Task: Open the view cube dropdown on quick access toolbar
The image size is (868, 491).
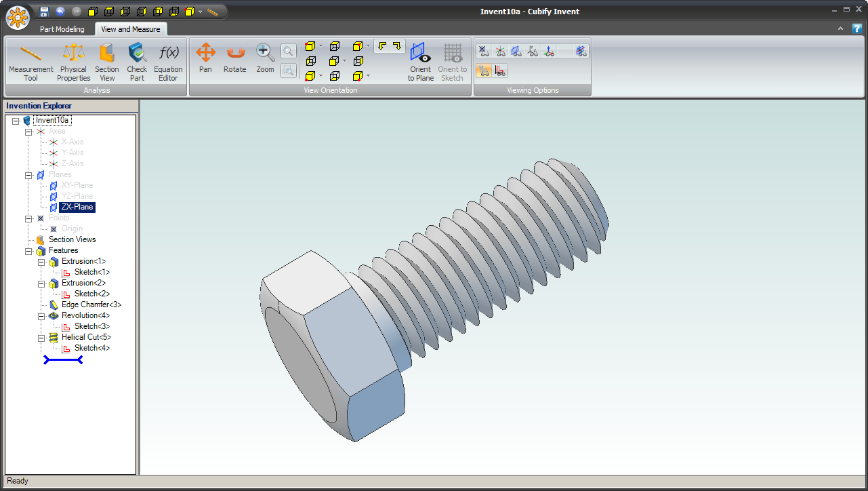Action: [200, 11]
